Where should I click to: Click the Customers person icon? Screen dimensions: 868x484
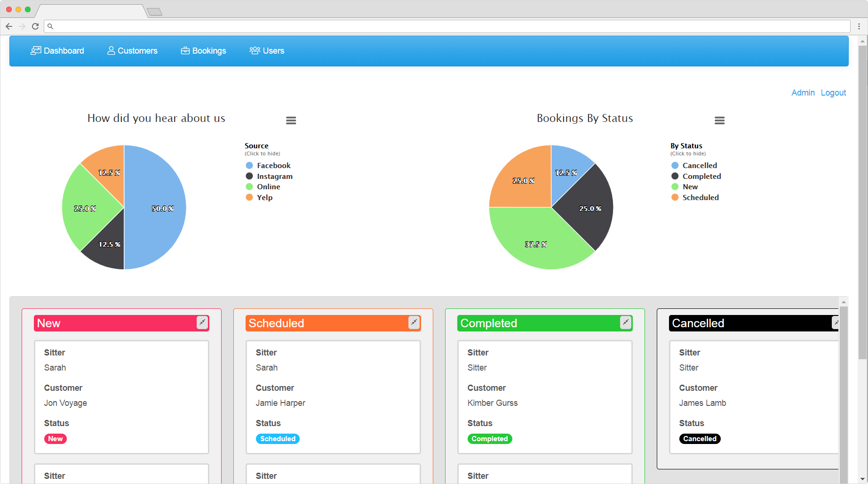111,50
